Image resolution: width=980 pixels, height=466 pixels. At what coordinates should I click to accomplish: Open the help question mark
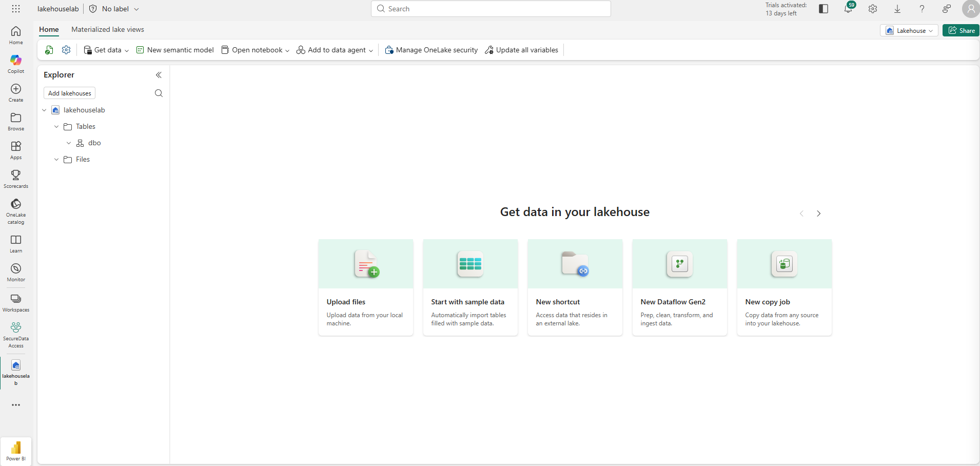(922, 9)
